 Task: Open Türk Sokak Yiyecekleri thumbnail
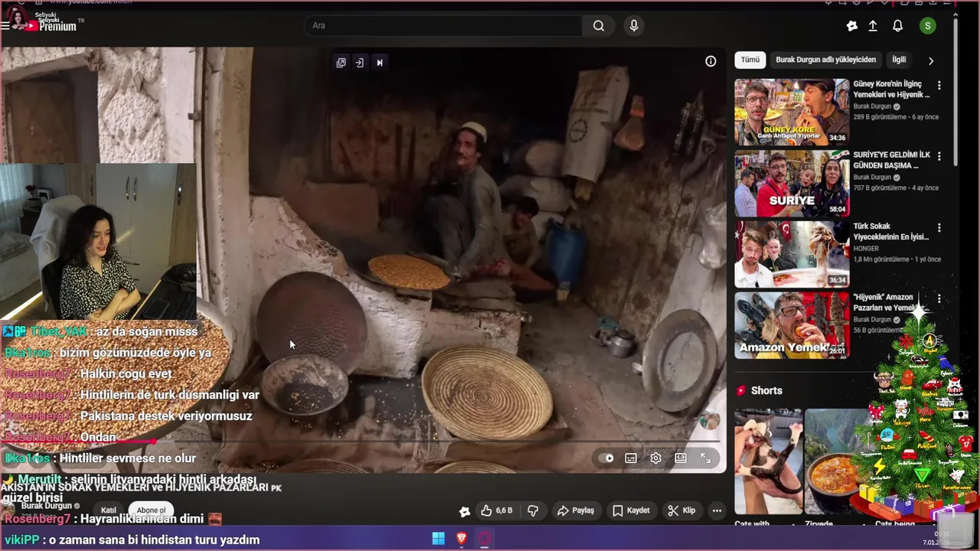click(x=792, y=255)
